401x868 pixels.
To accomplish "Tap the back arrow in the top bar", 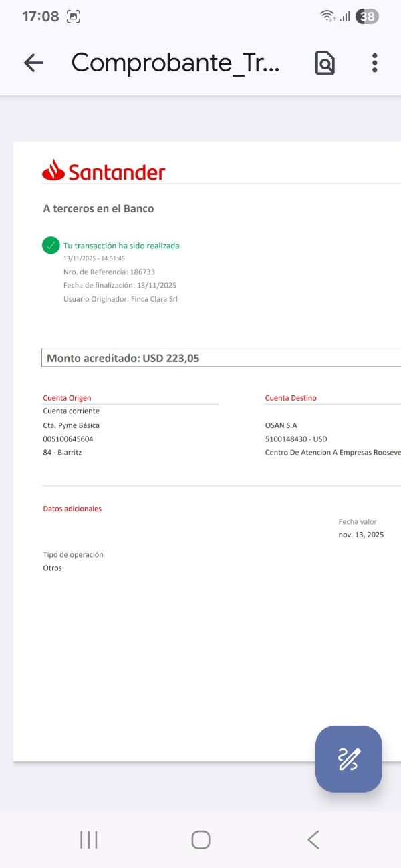I will pos(33,63).
